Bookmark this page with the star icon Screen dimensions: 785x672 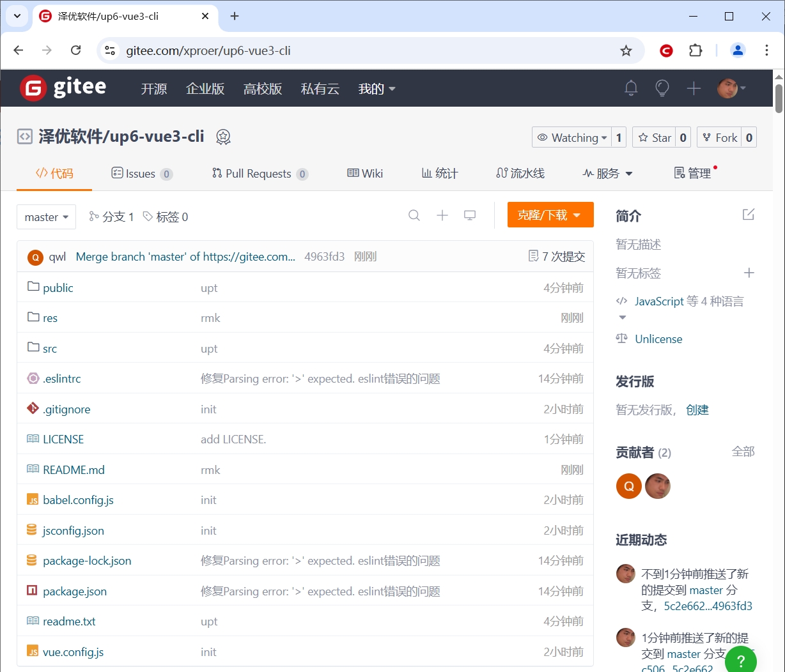tap(626, 50)
